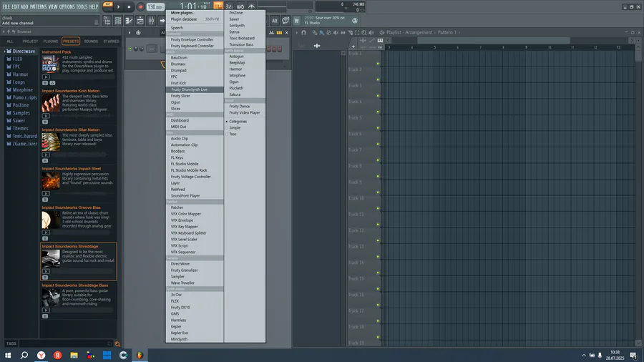Open the Toxic..hazard browser folder
This screenshot has width=644, height=362.
[x=21, y=136]
